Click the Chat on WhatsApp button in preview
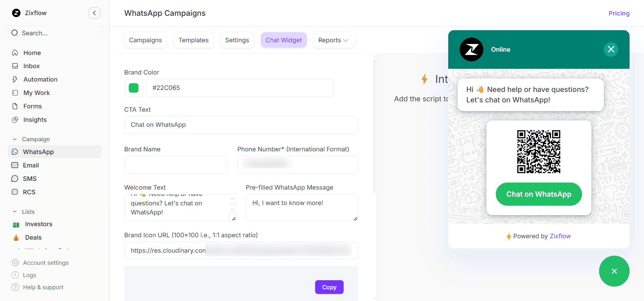 [x=539, y=194]
